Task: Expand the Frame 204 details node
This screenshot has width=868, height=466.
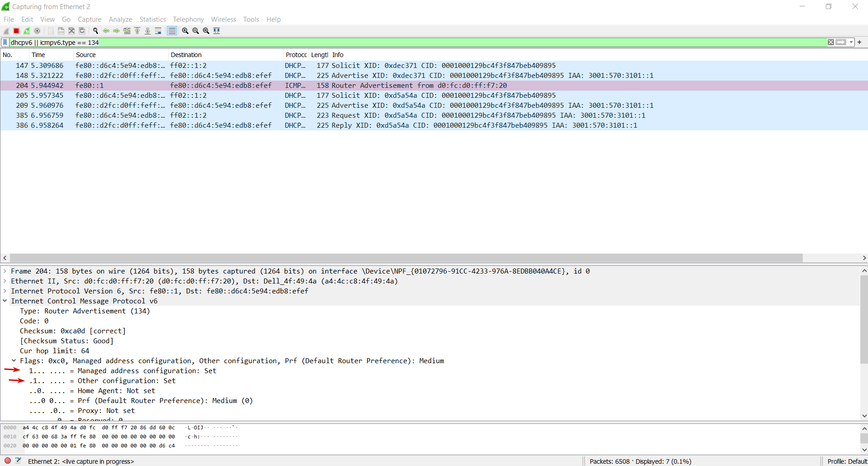Action: (5, 271)
